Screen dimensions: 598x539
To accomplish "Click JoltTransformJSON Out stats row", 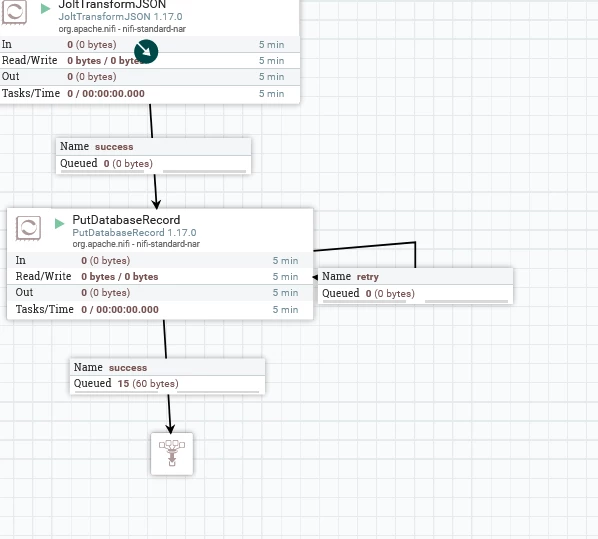I will 150,77.
